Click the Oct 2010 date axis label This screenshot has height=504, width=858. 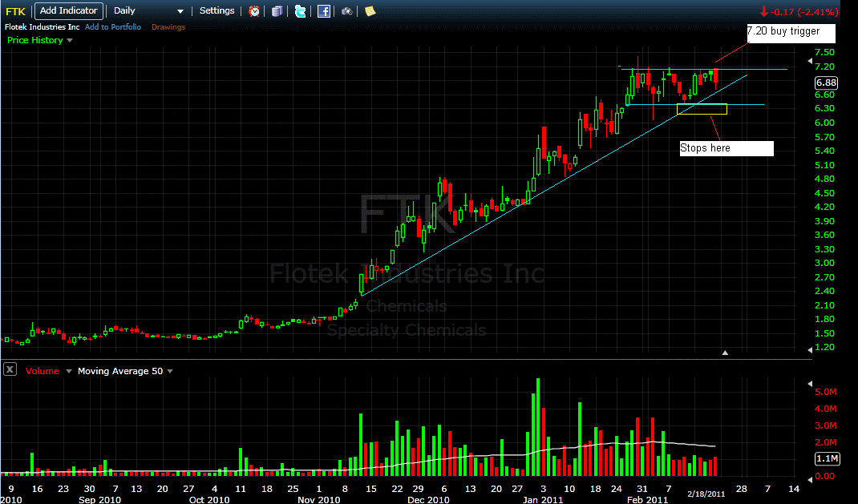pos(209,500)
